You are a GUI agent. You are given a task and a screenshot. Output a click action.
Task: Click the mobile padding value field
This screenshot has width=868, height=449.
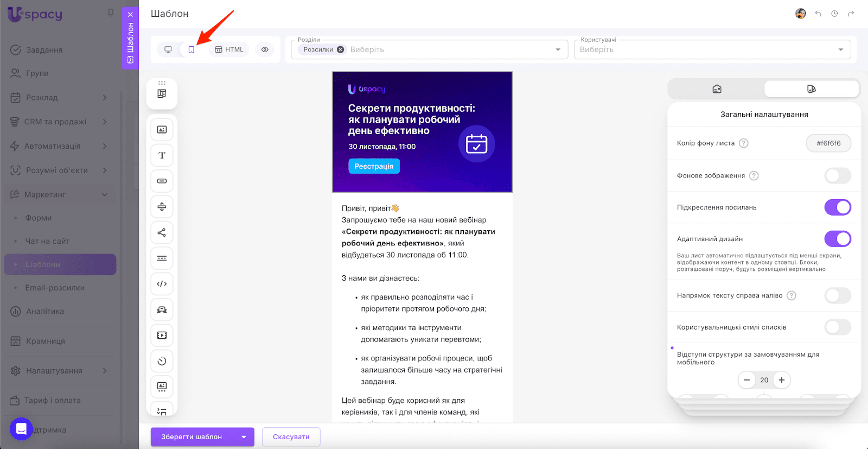764,380
